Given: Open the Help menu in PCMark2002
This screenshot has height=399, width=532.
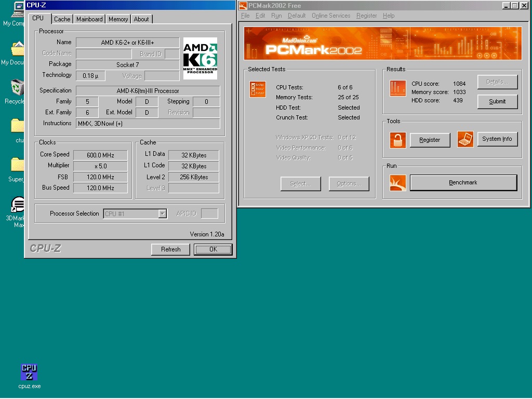Looking at the screenshot, I should (x=389, y=16).
